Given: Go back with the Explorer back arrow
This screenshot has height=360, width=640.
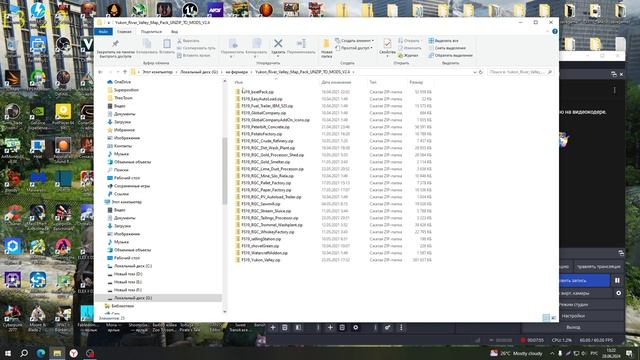Looking at the screenshot, I should point(100,72).
